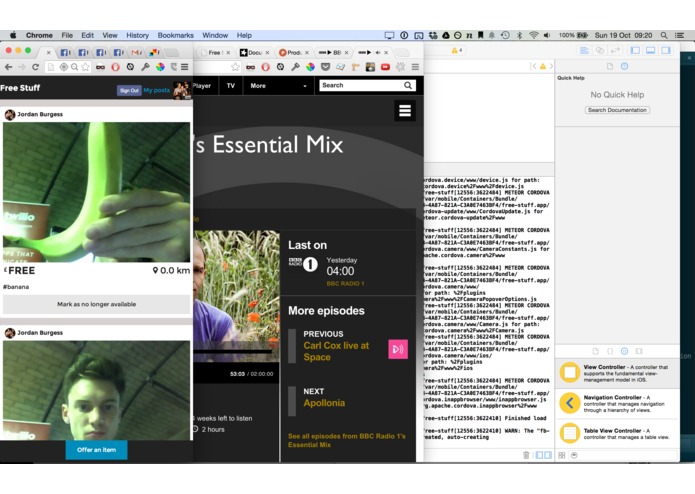
Task: Open the BBC Radio 1 page menu icon
Action: point(405,111)
